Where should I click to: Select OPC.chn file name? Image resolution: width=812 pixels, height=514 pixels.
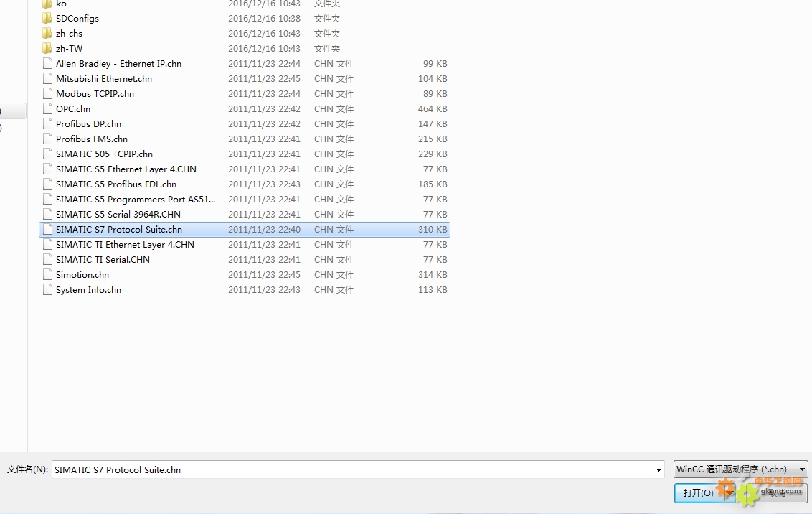[x=73, y=109]
